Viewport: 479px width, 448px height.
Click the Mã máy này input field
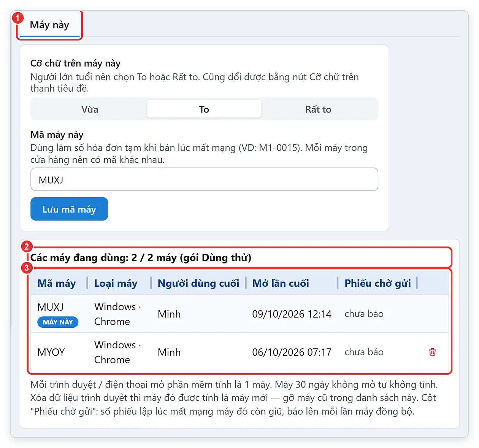204,180
